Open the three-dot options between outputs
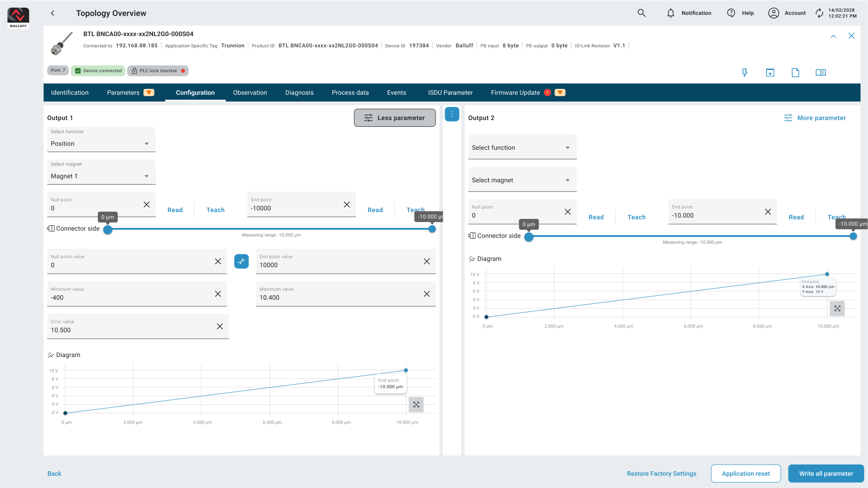This screenshot has width=868, height=488. (x=452, y=114)
